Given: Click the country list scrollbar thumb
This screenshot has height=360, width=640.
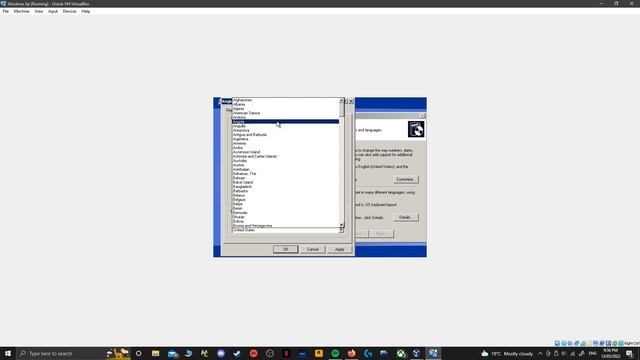Looking at the screenshot, I should point(342,109).
